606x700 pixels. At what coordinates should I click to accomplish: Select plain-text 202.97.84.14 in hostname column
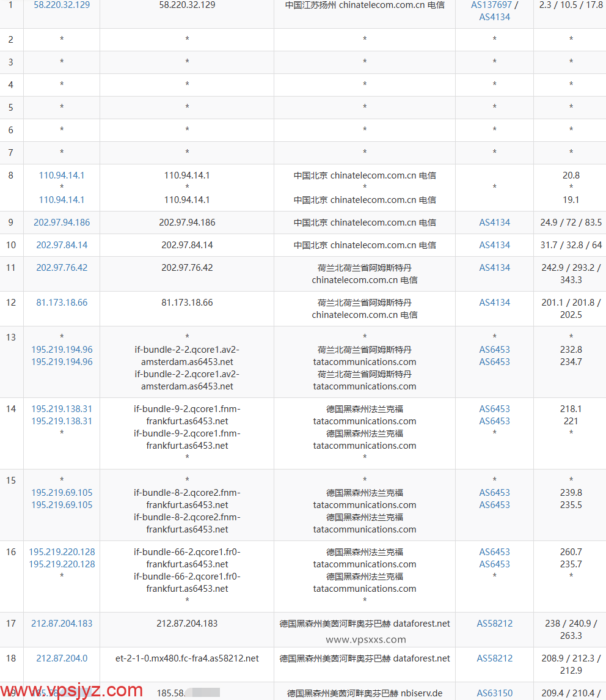[x=187, y=245]
